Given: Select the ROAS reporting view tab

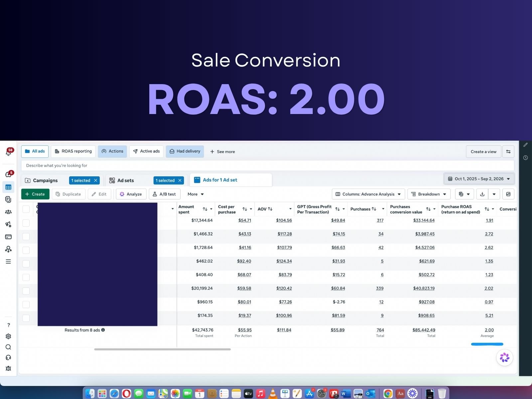Looking at the screenshot, I should tap(73, 151).
